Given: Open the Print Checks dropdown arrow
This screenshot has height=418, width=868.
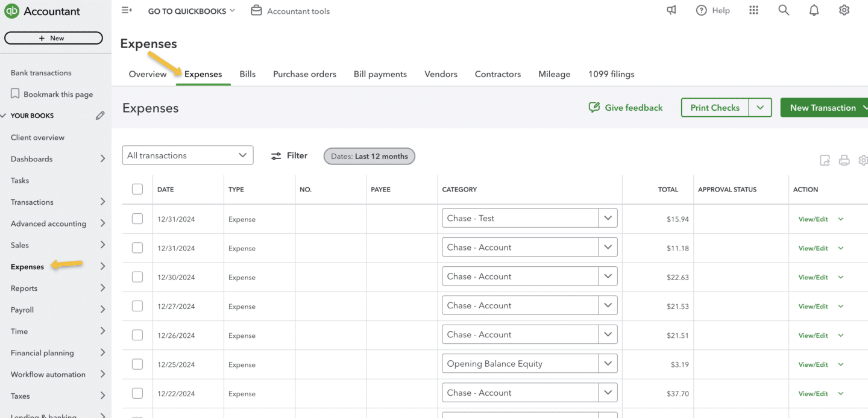Looking at the screenshot, I should (760, 107).
